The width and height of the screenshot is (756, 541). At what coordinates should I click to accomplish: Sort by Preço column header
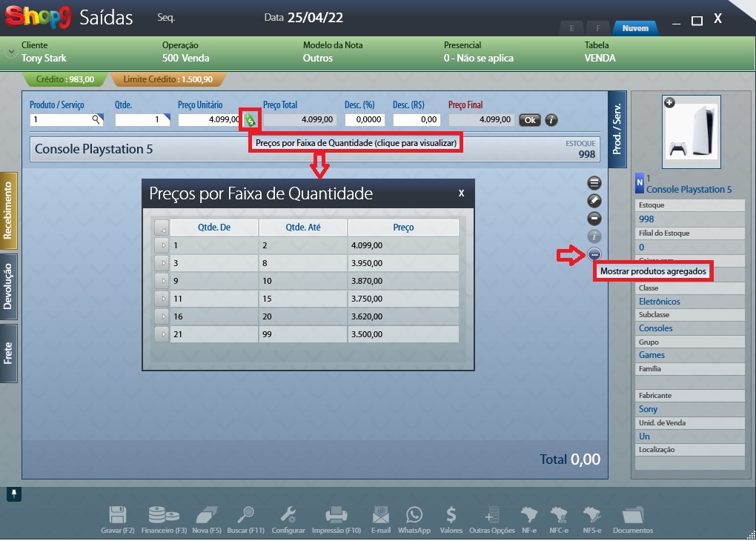point(403,228)
